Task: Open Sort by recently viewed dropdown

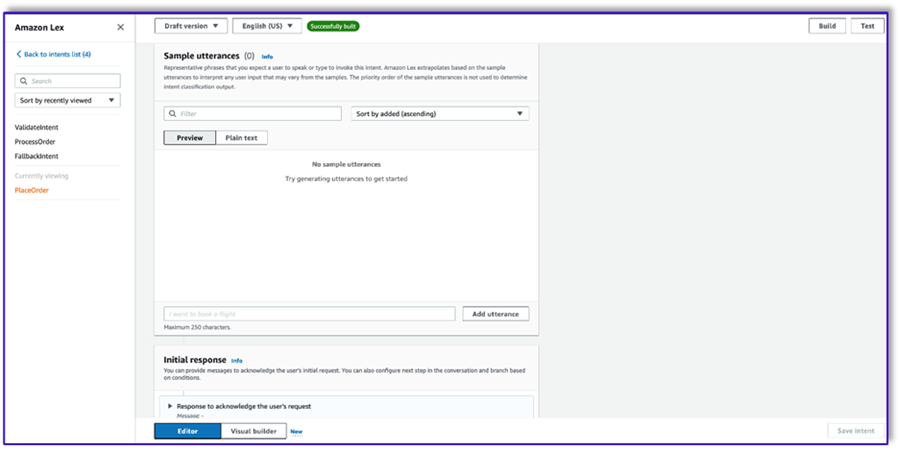Action: [68, 100]
